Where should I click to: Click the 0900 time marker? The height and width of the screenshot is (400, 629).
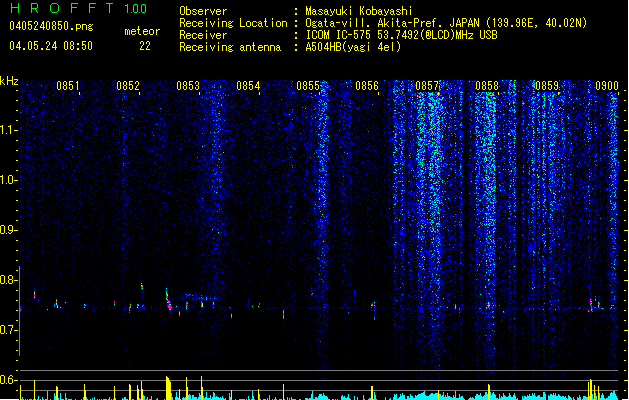point(607,86)
